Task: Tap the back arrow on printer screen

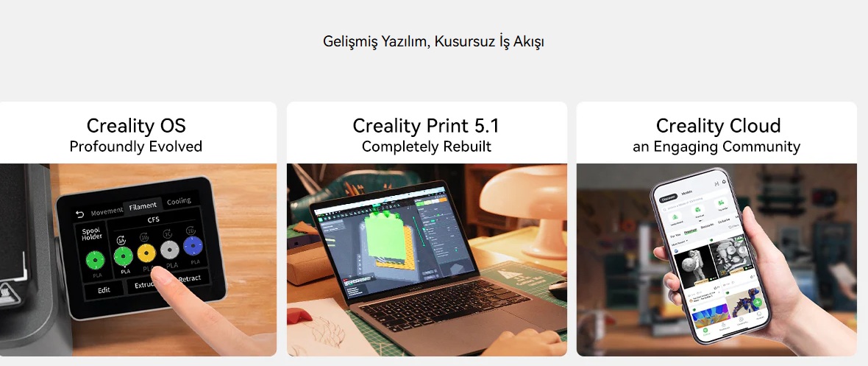Action: 79,214
